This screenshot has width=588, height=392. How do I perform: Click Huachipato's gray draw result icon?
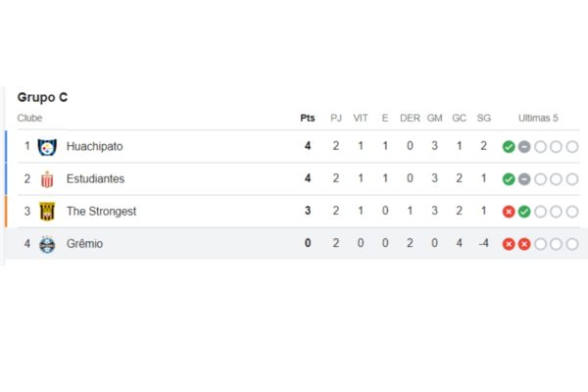click(524, 147)
